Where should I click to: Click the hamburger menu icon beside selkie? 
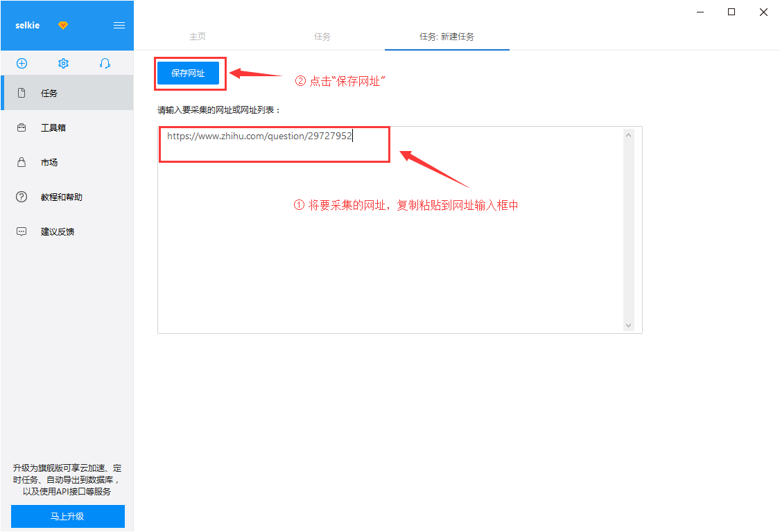click(x=119, y=26)
